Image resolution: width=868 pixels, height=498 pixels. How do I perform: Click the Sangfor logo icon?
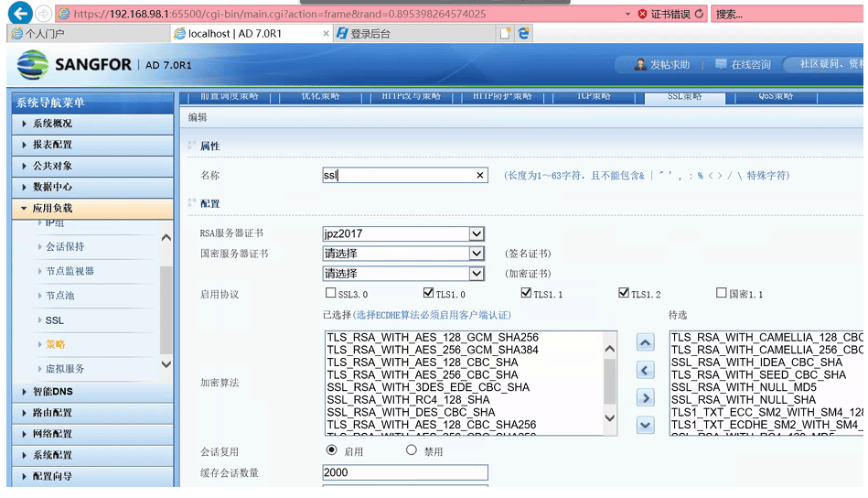pyautogui.click(x=33, y=65)
